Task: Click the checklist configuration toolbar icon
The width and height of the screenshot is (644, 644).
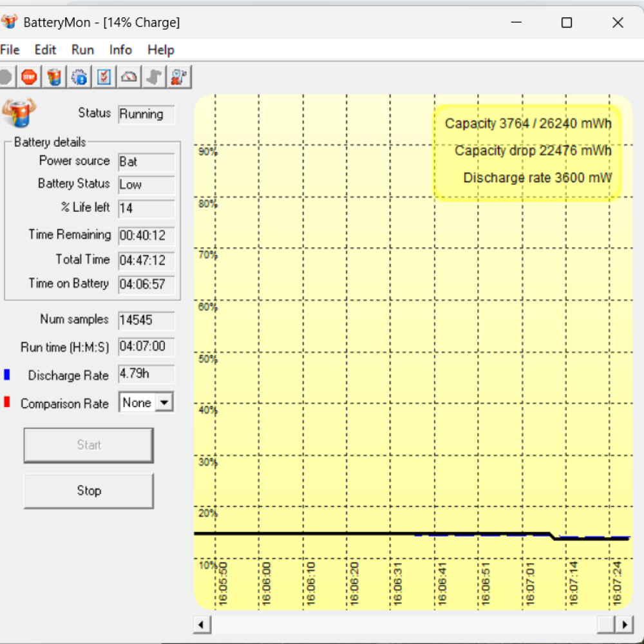Action: [x=104, y=77]
